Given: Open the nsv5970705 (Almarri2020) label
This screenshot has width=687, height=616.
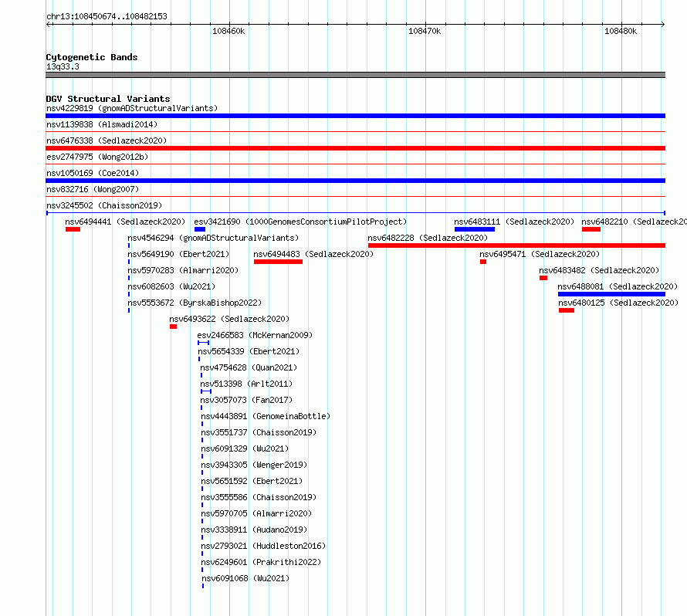Looking at the screenshot, I should click(x=256, y=513).
